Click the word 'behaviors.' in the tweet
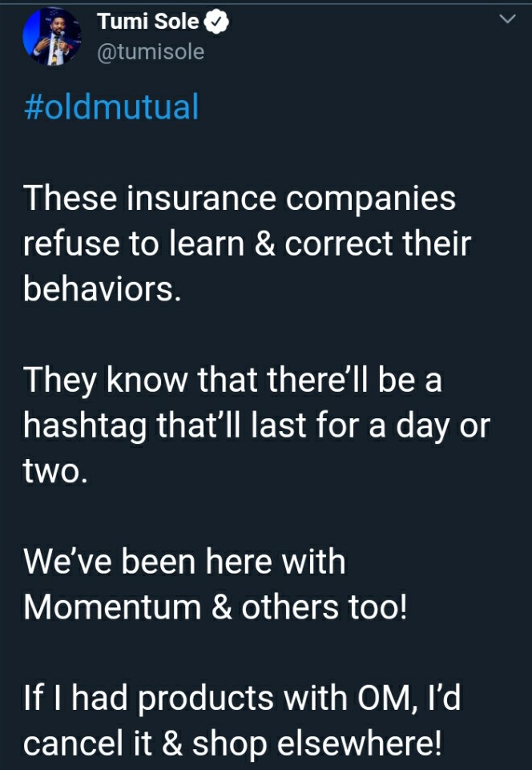Viewport: 532px width, 770px height. point(103,288)
